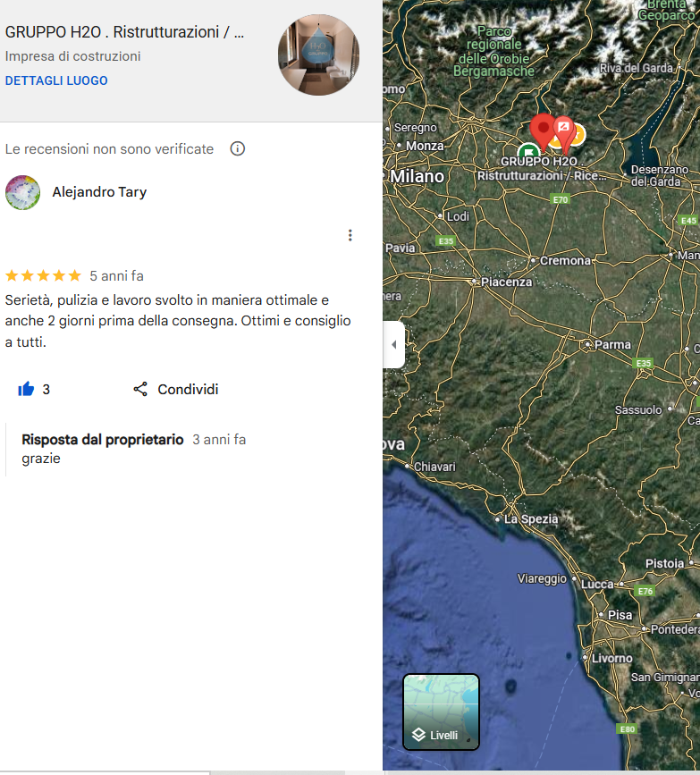Click the Monza city label

[x=425, y=146]
